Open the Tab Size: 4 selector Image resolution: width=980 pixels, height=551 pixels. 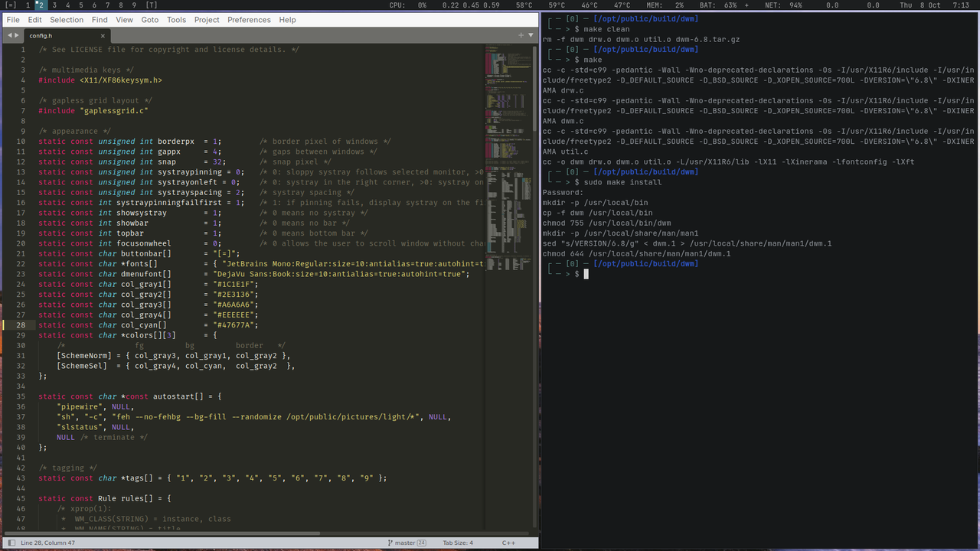coord(458,543)
